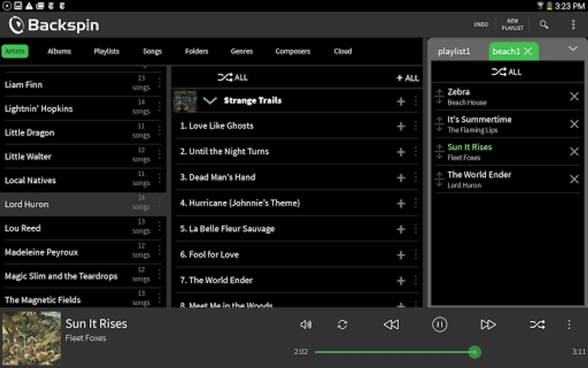The height and width of the screenshot is (368, 588).
Task: Add all songs with + ALL
Action: click(408, 78)
